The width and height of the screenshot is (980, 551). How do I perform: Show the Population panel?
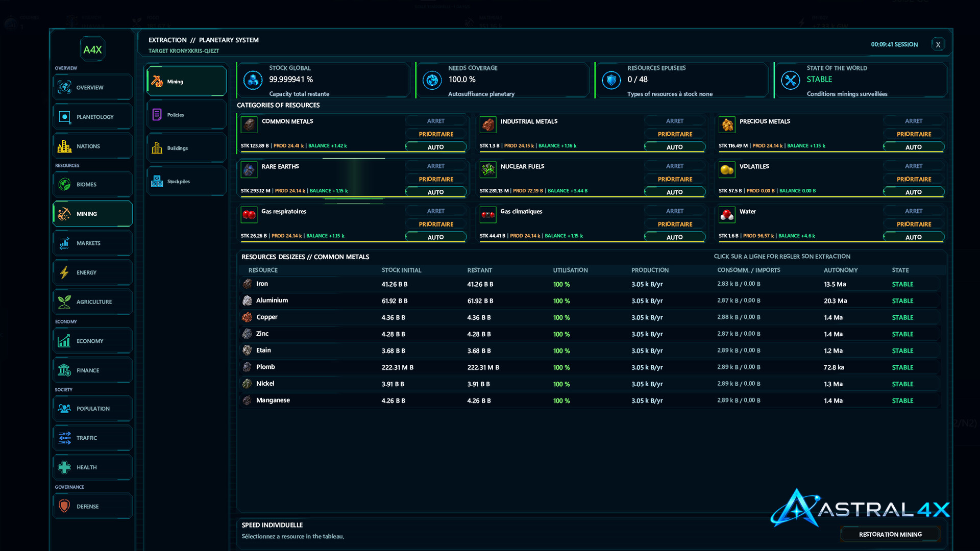point(92,409)
